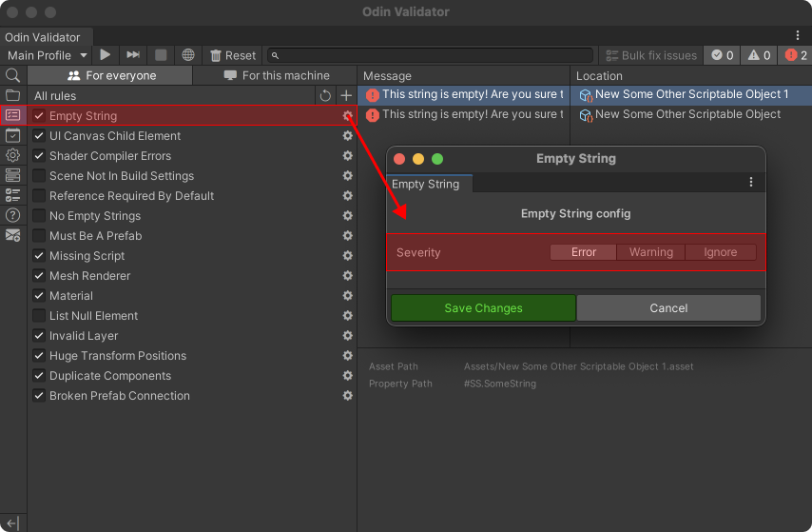Viewport: 812px width, 532px height.
Task: Enable Scene Not In Build Settings checkbox
Action: pyautogui.click(x=39, y=176)
